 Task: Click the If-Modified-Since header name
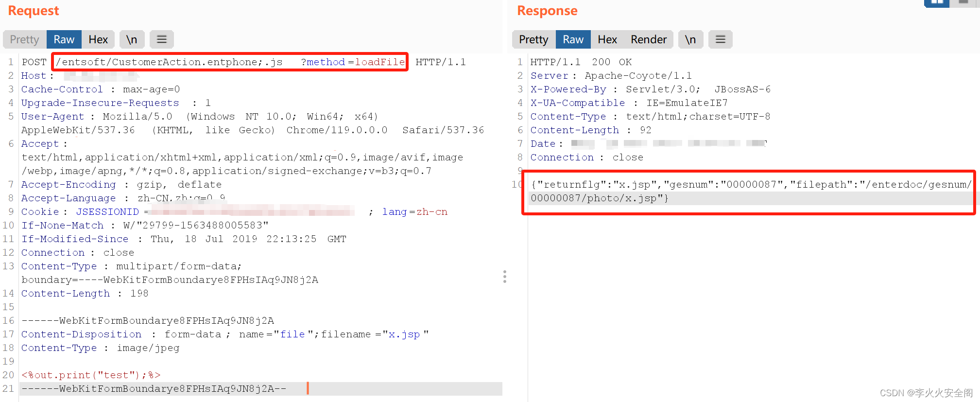click(x=75, y=239)
